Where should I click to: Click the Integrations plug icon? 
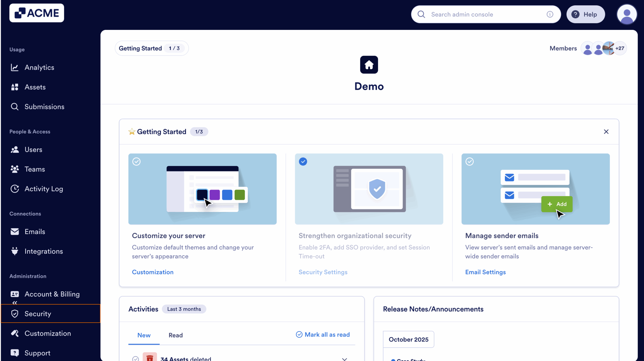point(15,251)
